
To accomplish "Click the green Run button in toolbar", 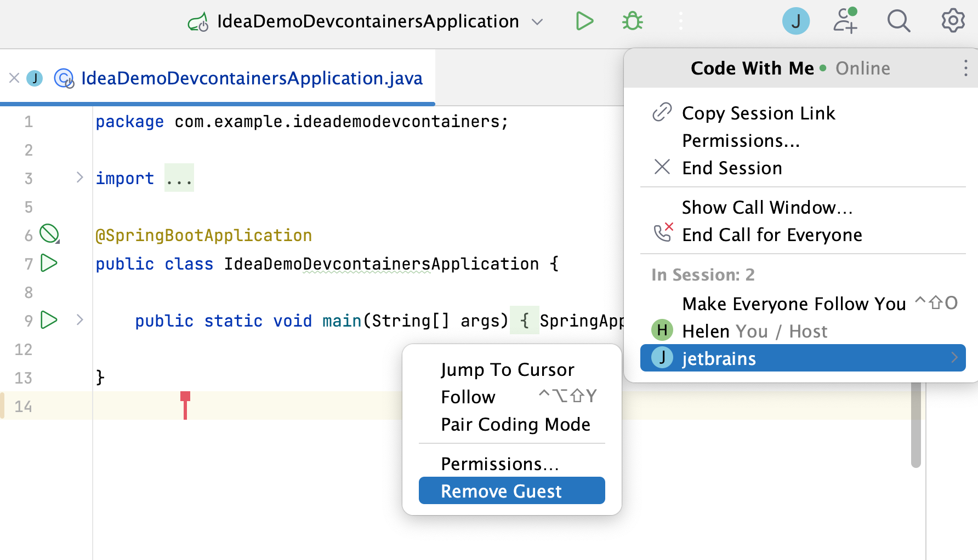I will point(584,21).
